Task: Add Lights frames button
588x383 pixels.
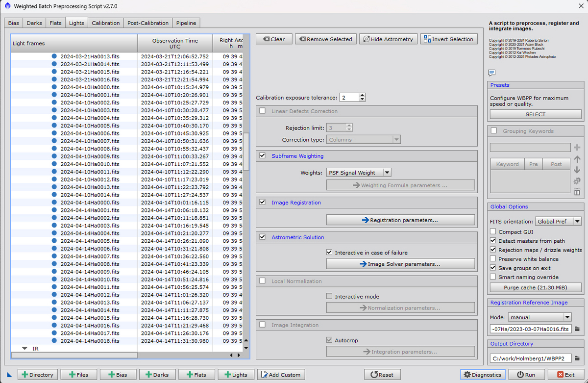Action: [236, 375]
